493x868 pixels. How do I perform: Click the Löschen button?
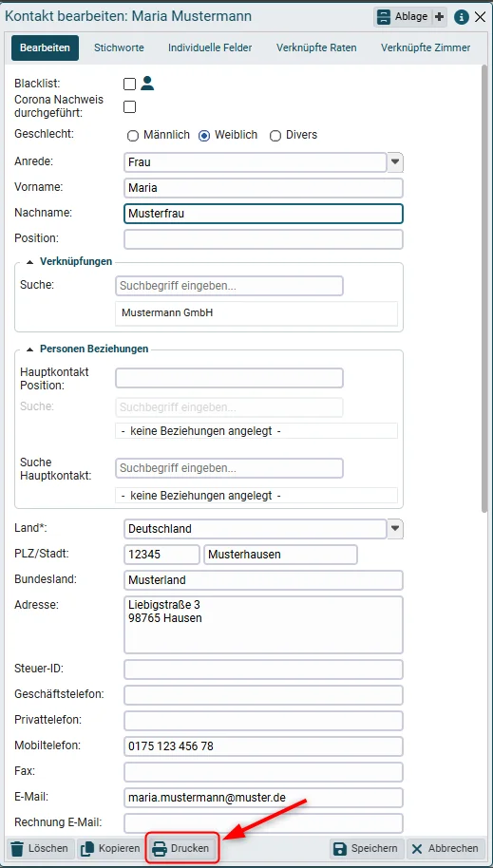pyautogui.click(x=40, y=848)
